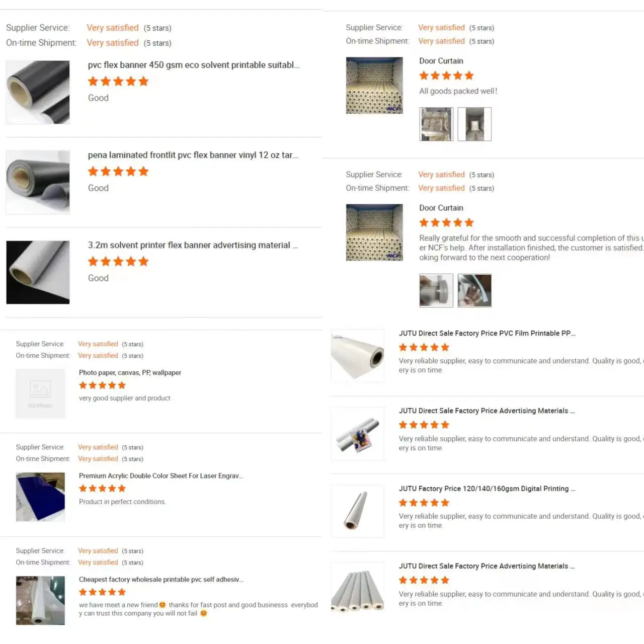View first attached photo in NCF's help review
Viewport: 644px width, 644px height.
pyautogui.click(x=436, y=290)
